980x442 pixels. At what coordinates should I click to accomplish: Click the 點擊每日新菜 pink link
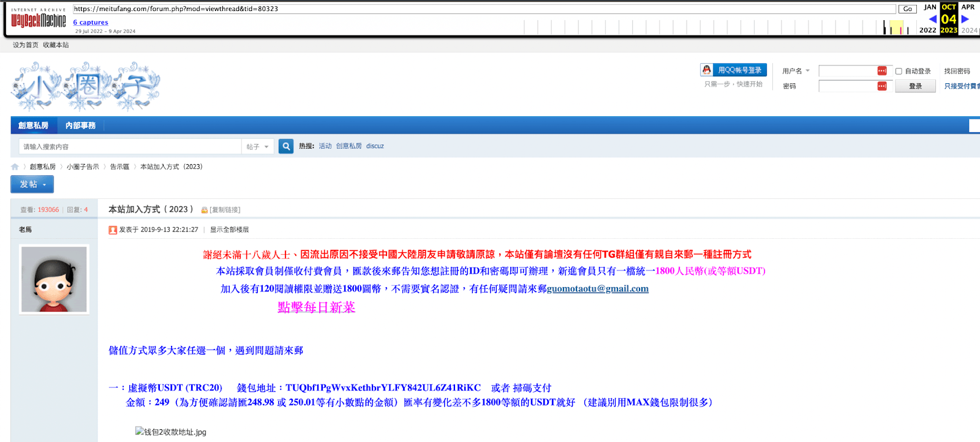316,307
